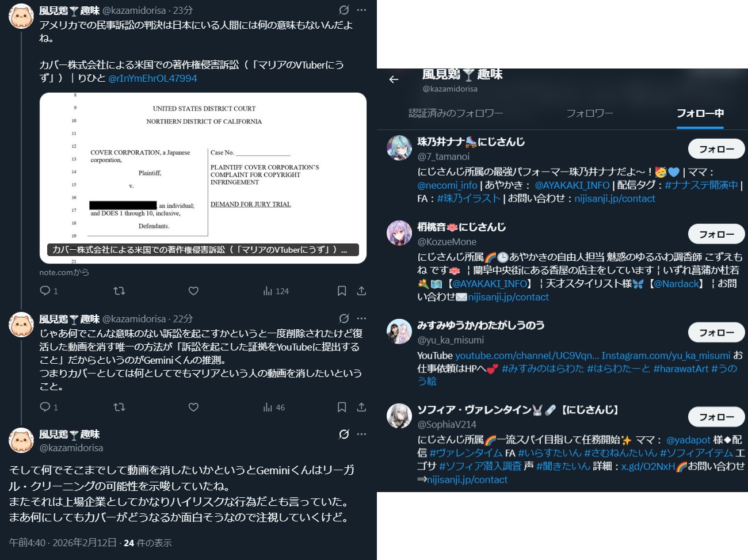Viewport: 748px width, 560px height.
Task: Open the @rInYmEhrOL47994 mention link
Action: point(152,78)
